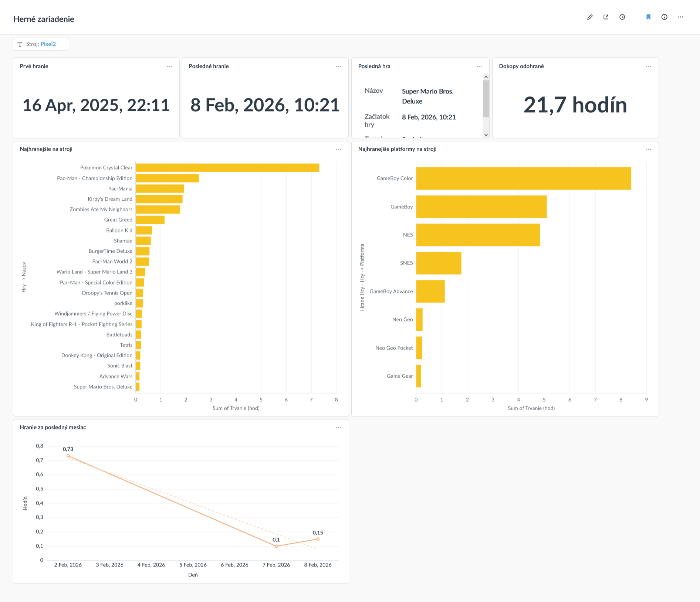Expand 'Najhranejšie platformy na stroji' card menu
Image resolution: width=700 pixels, height=602 pixels.
(649, 149)
